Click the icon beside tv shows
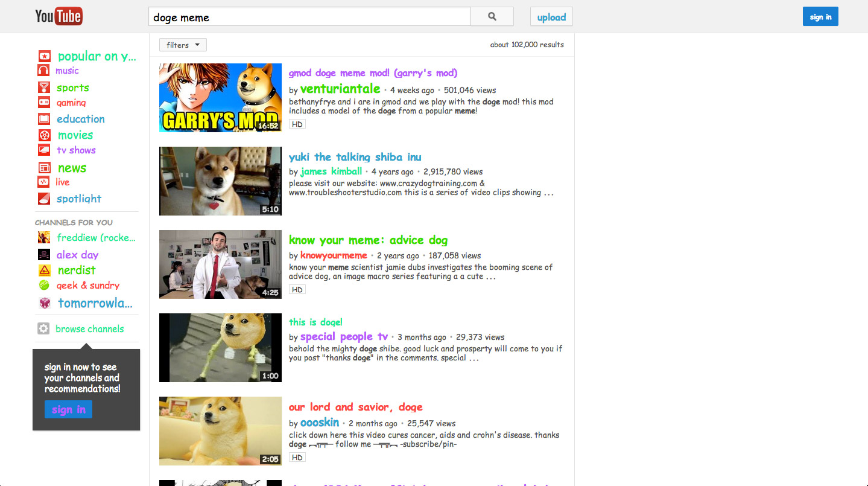 click(44, 150)
